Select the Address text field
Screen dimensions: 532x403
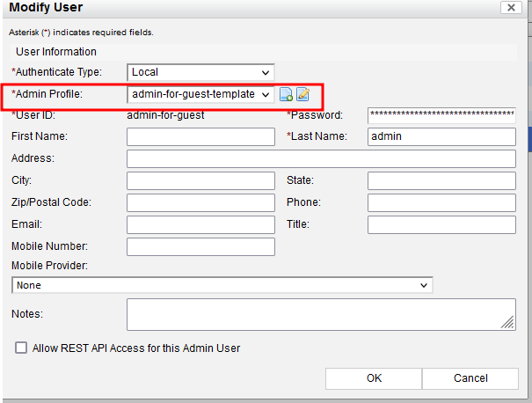click(321, 158)
